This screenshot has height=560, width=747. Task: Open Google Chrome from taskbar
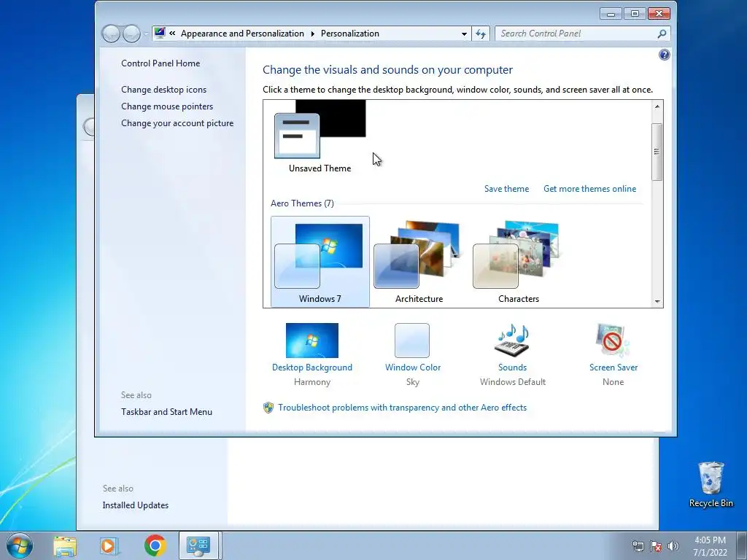click(x=155, y=545)
